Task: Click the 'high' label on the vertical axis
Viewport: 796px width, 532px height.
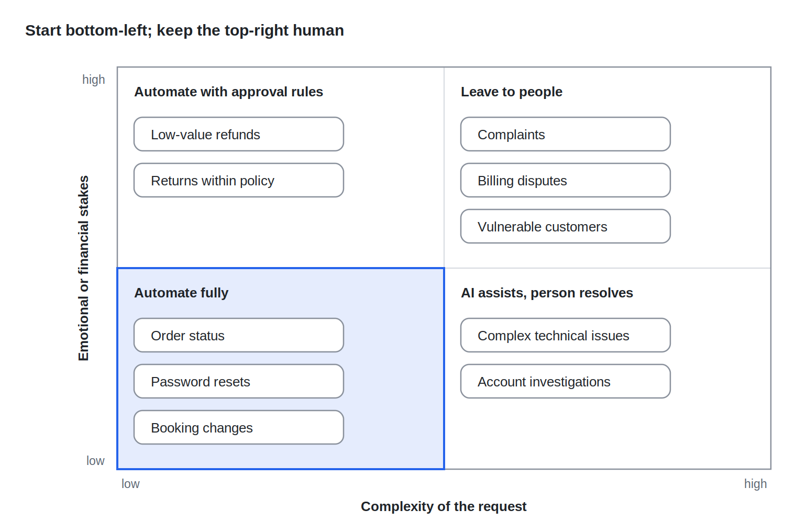Action: 94,80
